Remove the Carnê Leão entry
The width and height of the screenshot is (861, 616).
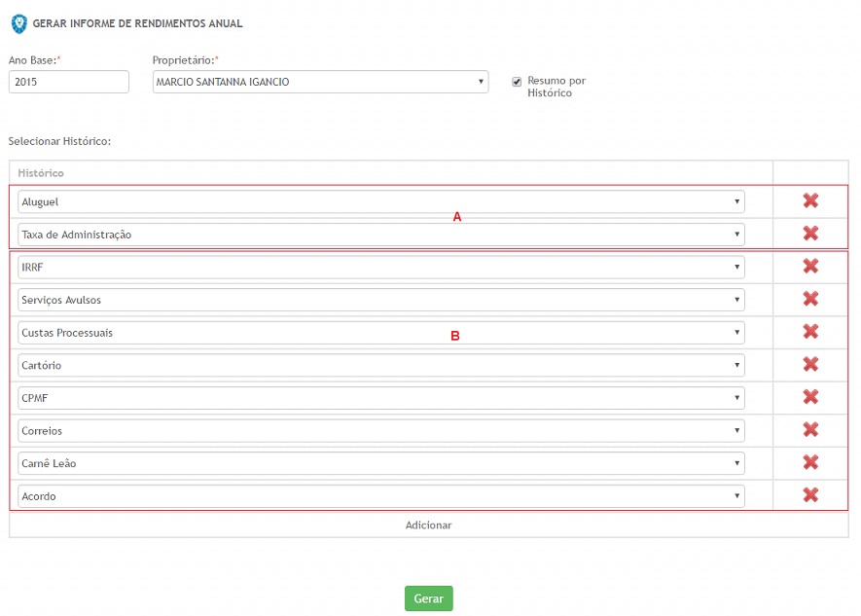point(809,462)
